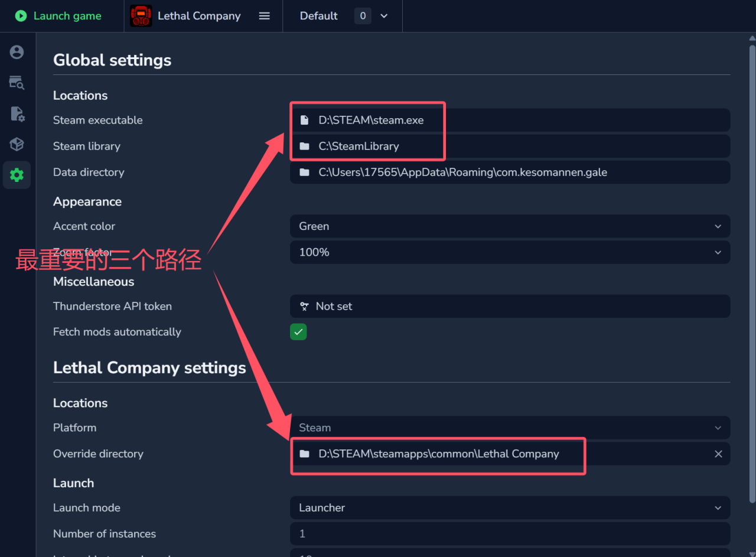The height and width of the screenshot is (557, 756).
Task: Click the folder icon beside C:\SteamLibrary
Action: [304, 146]
